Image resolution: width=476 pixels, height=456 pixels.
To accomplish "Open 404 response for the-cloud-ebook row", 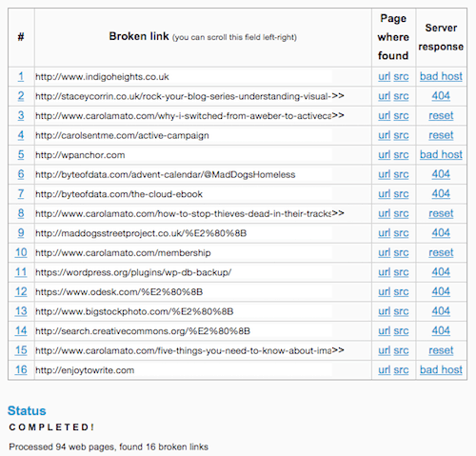I will (441, 194).
